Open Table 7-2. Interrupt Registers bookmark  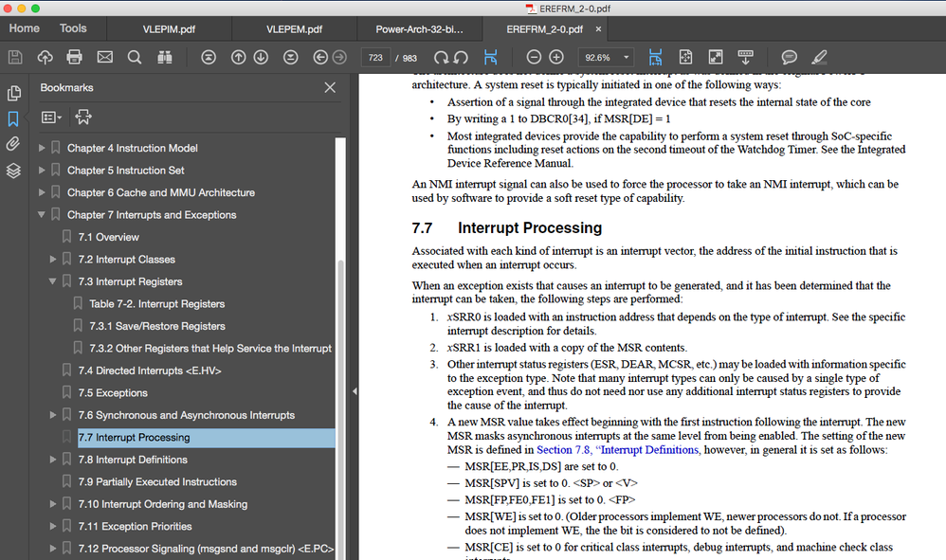156,304
